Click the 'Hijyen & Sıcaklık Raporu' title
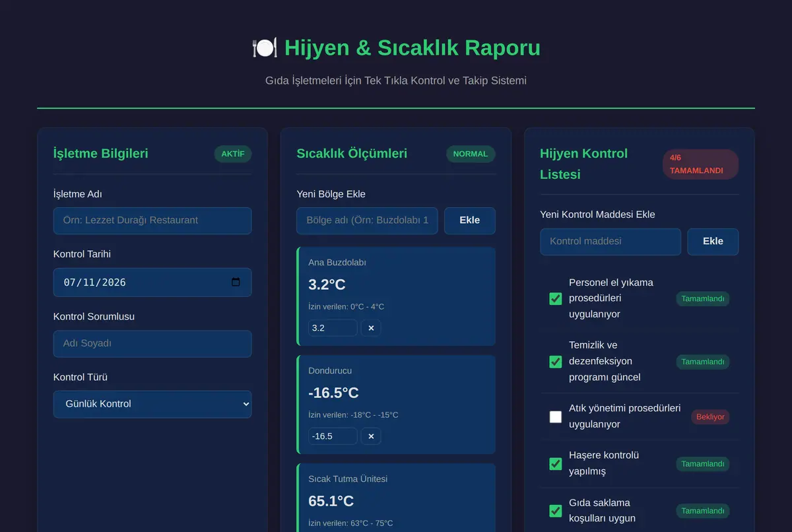The image size is (792, 532). point(412,48)
